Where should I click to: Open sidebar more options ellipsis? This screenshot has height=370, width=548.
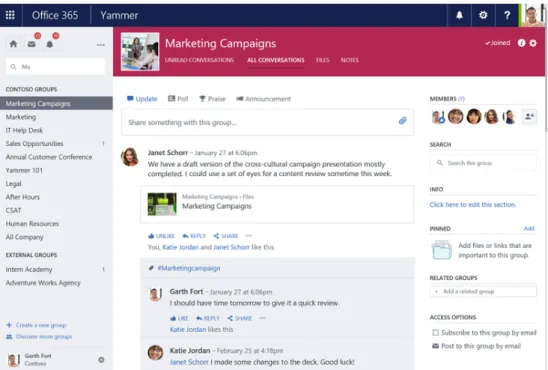click(101, 45)
